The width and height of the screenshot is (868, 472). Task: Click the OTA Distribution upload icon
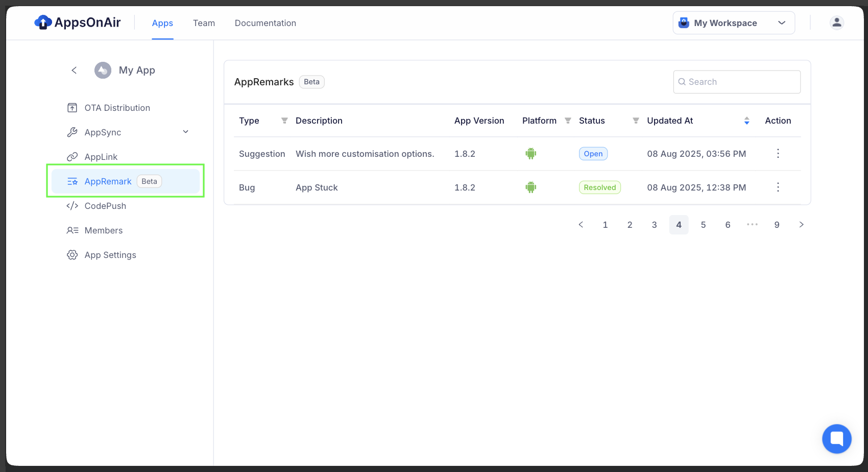coord(73,108)
